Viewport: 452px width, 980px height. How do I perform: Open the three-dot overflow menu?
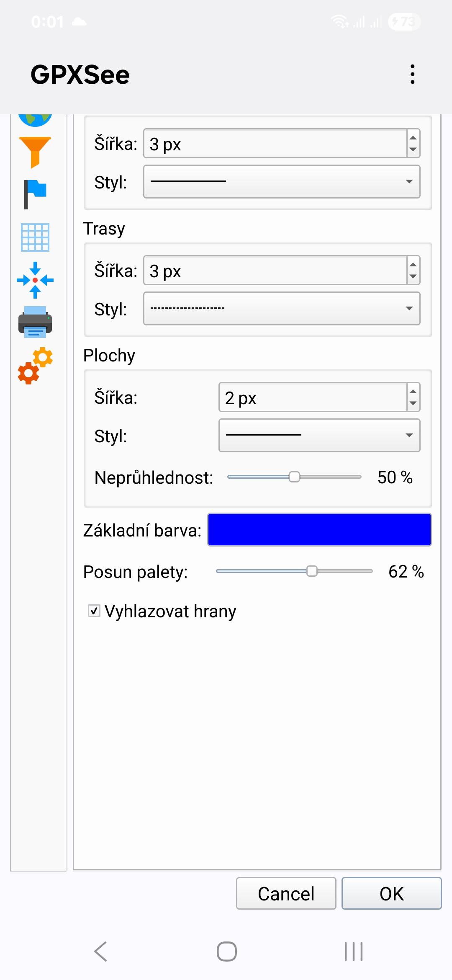413,74
